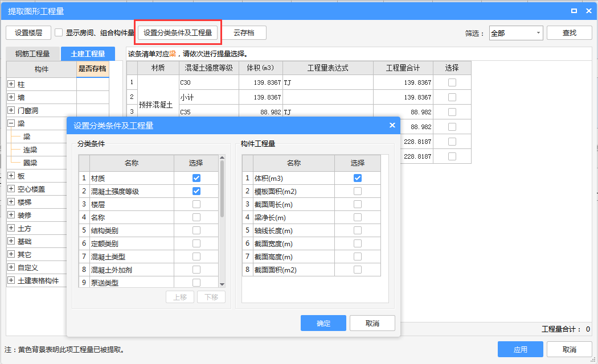Expand the 柱 tree node
The height and width of the screenshot is (364, 598).
coord(11,84)
